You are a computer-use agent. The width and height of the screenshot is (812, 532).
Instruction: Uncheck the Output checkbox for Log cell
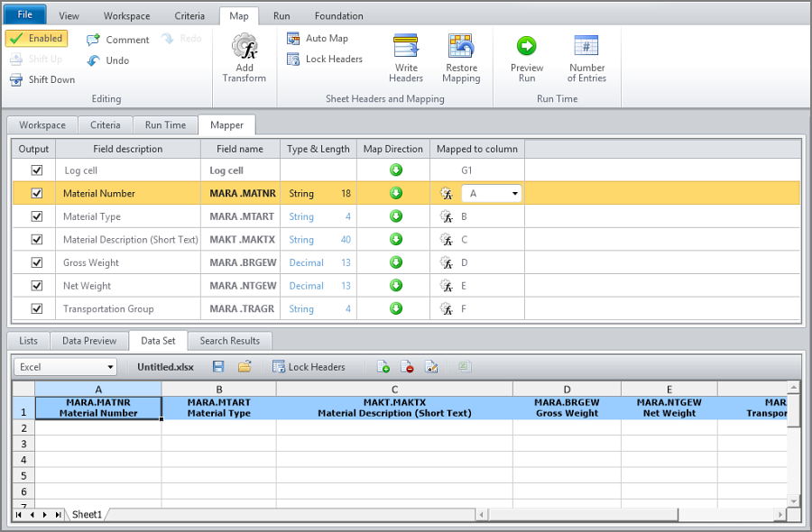[x=37, y=170]
